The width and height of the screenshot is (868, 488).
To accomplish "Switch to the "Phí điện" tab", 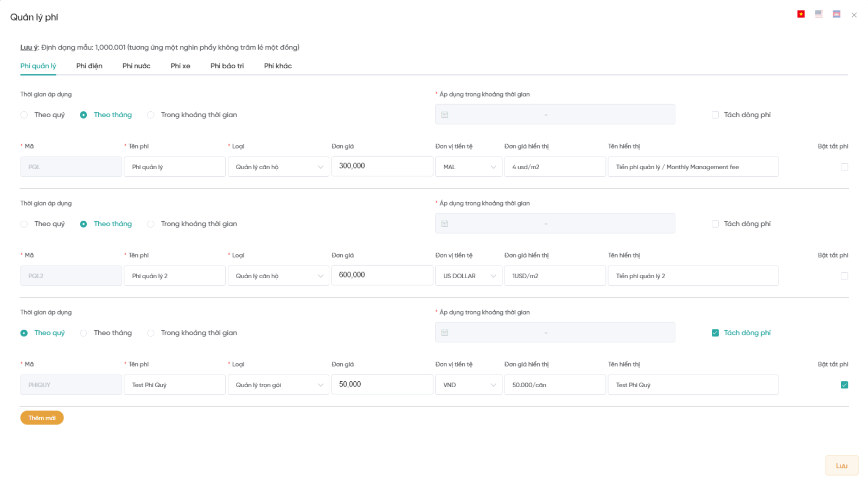I will coord(89,66).
